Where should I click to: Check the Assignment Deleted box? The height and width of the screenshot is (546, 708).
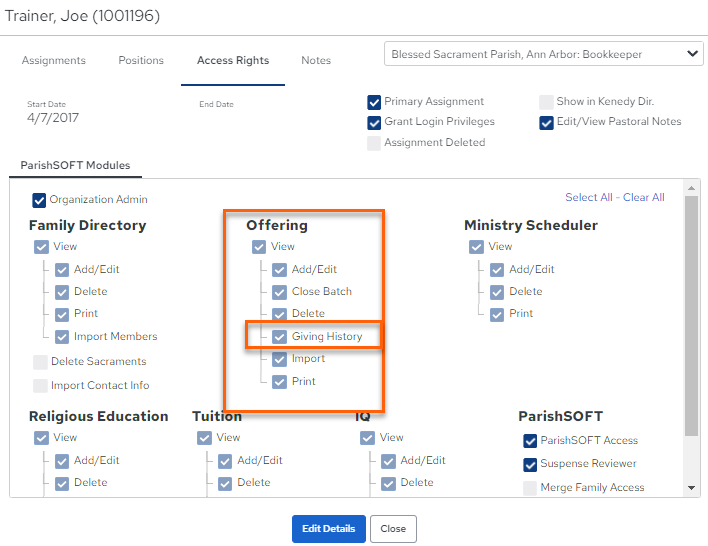tap(374, 143)
